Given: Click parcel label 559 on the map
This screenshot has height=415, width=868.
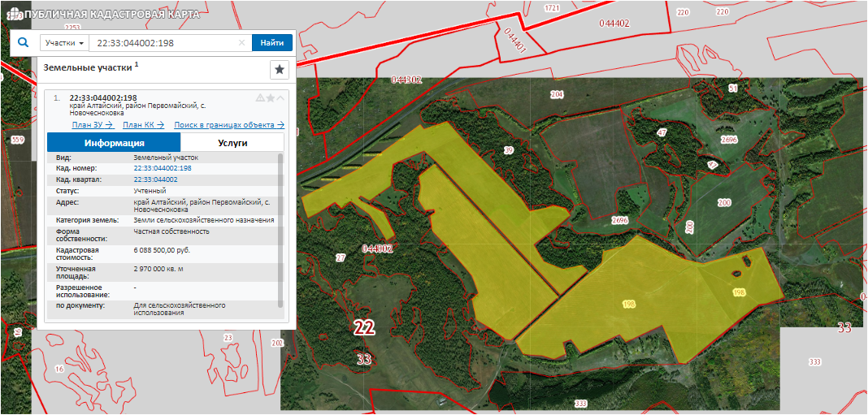Looking at the screenshot, I should (18, 140).
